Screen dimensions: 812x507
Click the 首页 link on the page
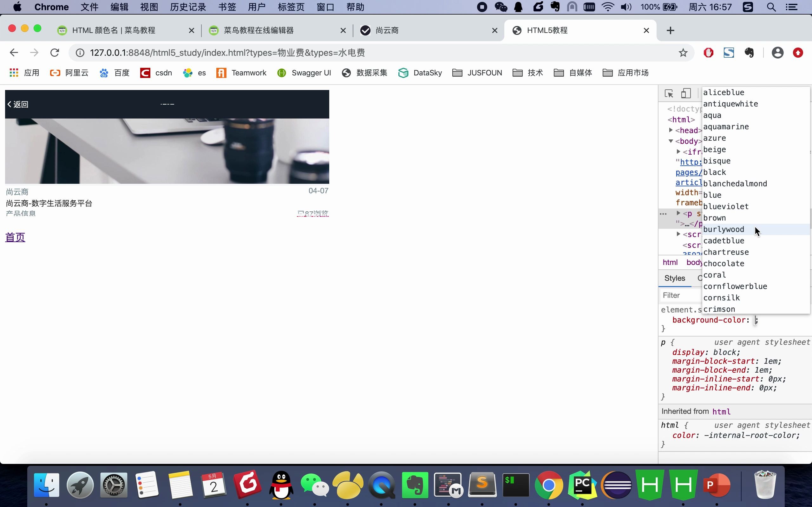click(x=15, y=237)
